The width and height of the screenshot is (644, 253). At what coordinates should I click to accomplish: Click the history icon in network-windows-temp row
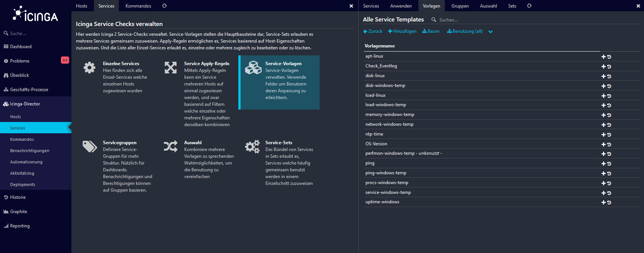point(609,125)
